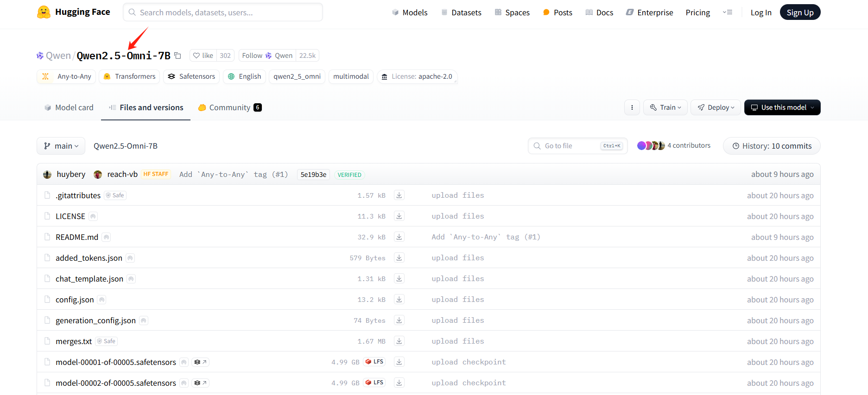Click LFS badge on model-00001 row
This screenshot has width=868, height=395.
click(374, 362)
